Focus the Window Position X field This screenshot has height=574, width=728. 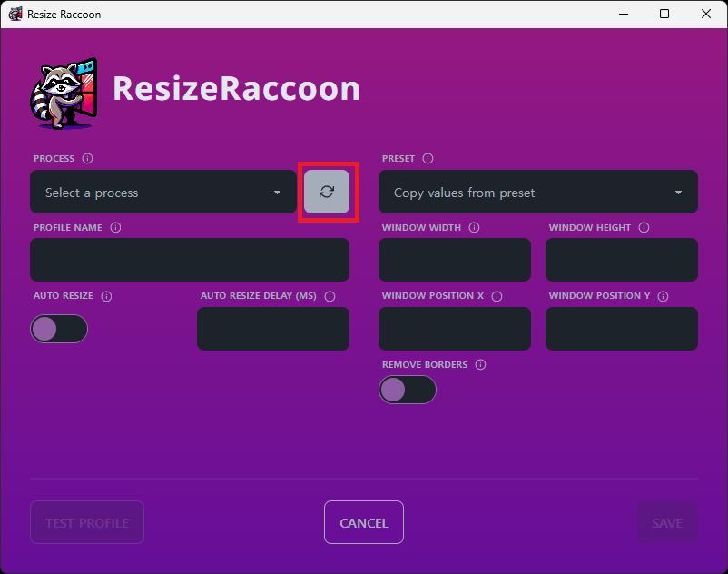point(455,329)
